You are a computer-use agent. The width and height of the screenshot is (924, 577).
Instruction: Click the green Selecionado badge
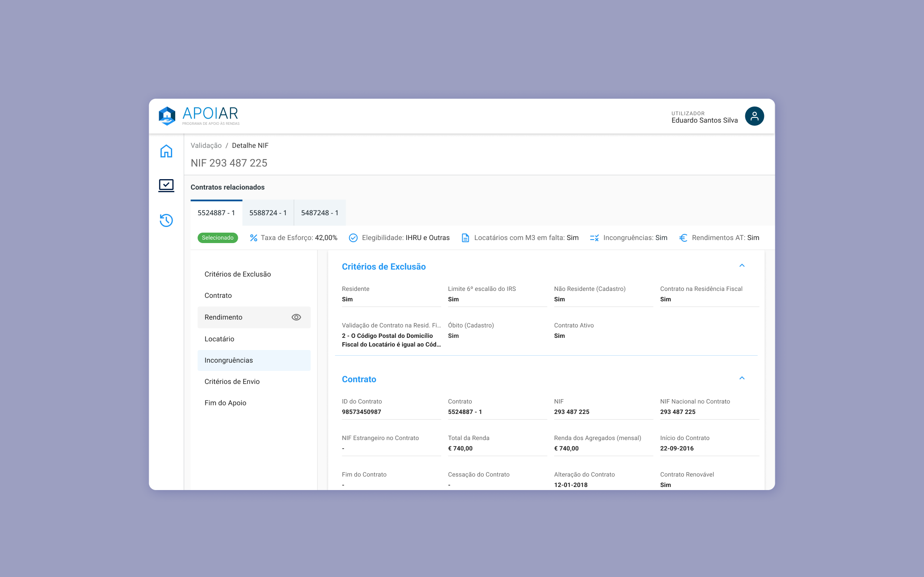point(217,238)
